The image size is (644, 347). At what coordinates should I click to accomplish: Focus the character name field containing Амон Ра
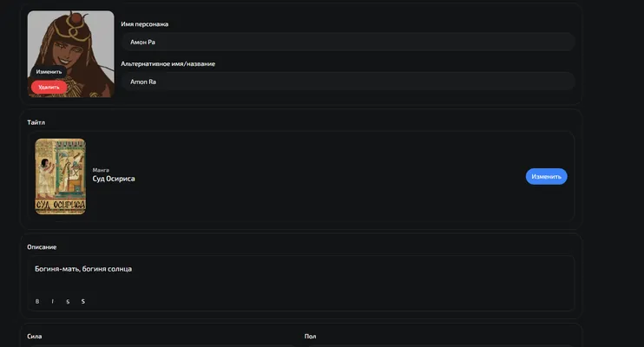[347, 42]
